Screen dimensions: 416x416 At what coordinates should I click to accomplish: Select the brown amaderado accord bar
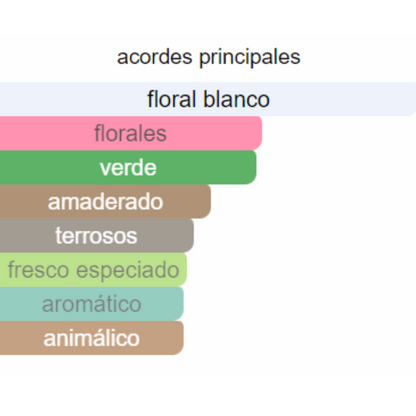[105, 202]
